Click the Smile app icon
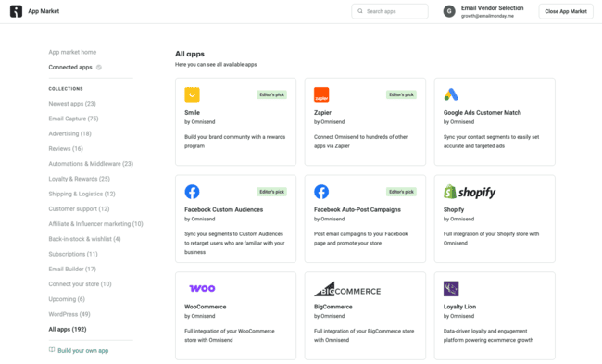The image size is (602, 364). click(192, 94)
